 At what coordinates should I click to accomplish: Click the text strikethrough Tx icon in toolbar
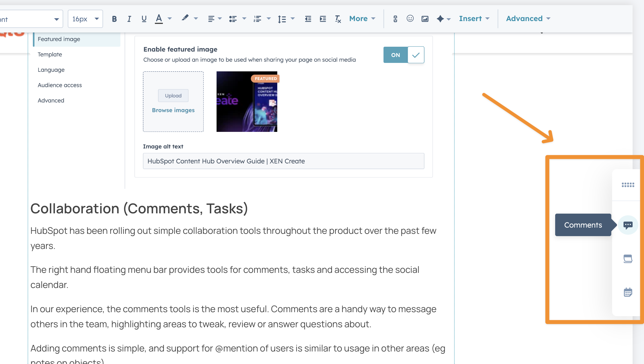pyautogui.click(x=337, y=19)
